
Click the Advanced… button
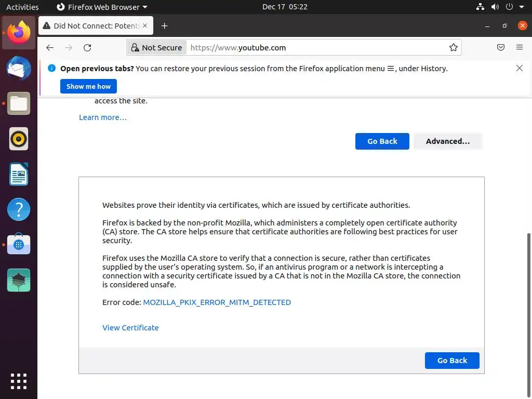click(x=447, y=141)
